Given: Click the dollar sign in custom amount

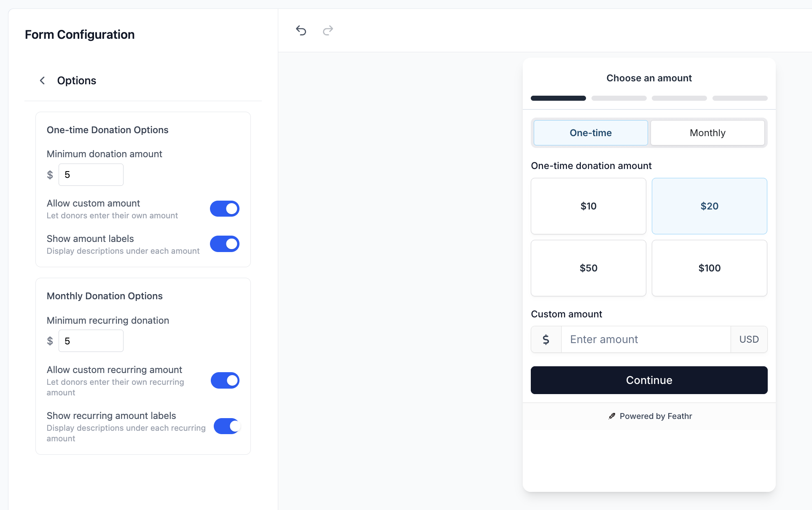Looking at the screenshot, I should pos(546,339).
